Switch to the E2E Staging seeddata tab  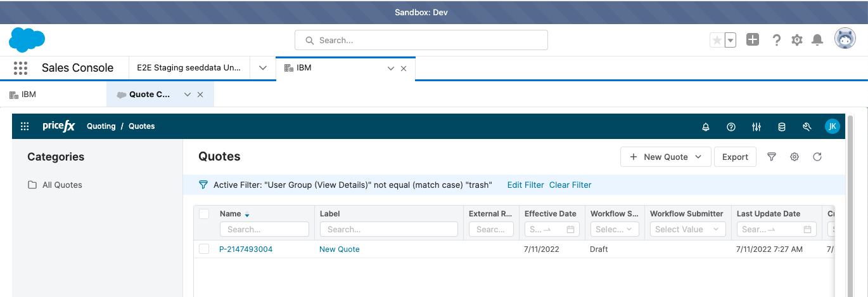coord(189,68)
